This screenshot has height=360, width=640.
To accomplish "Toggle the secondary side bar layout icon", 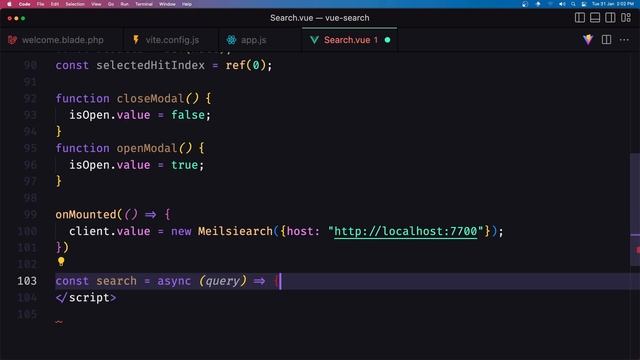I will 610,18.
